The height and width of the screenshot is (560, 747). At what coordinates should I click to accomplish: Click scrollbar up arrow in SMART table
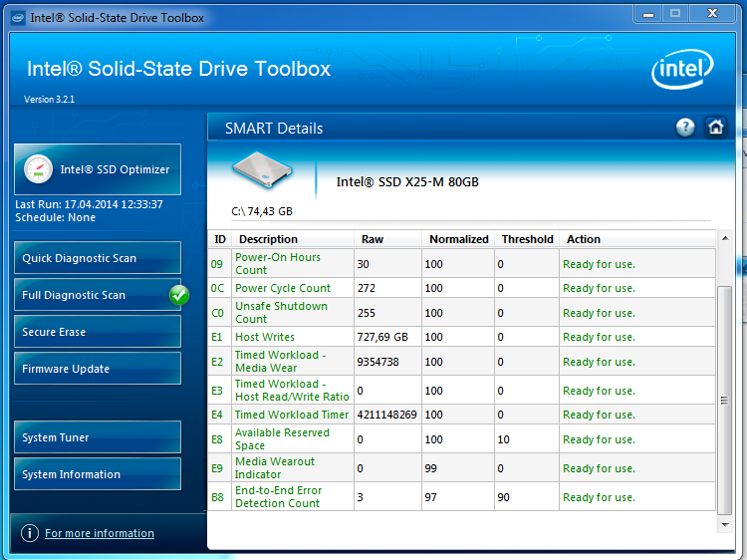coord(725,238)
